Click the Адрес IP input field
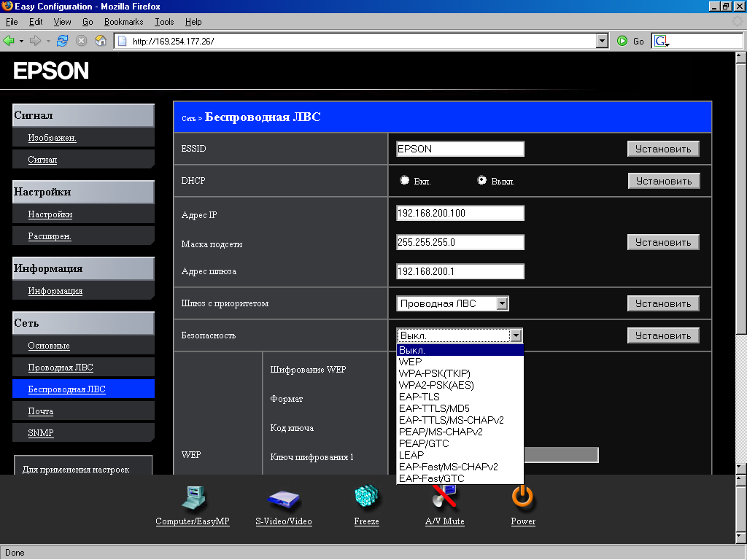The width and height of the screenshot is (747, 560). click(460, 213)
